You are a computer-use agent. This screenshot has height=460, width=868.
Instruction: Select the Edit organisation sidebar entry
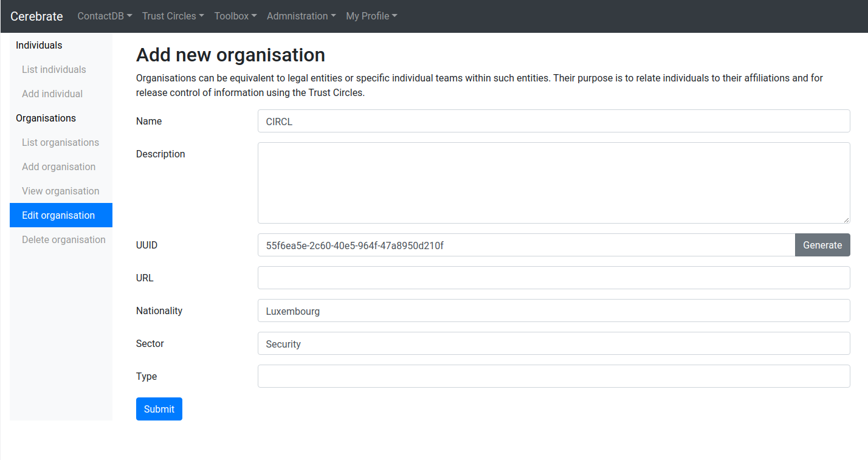click(58, 216)
